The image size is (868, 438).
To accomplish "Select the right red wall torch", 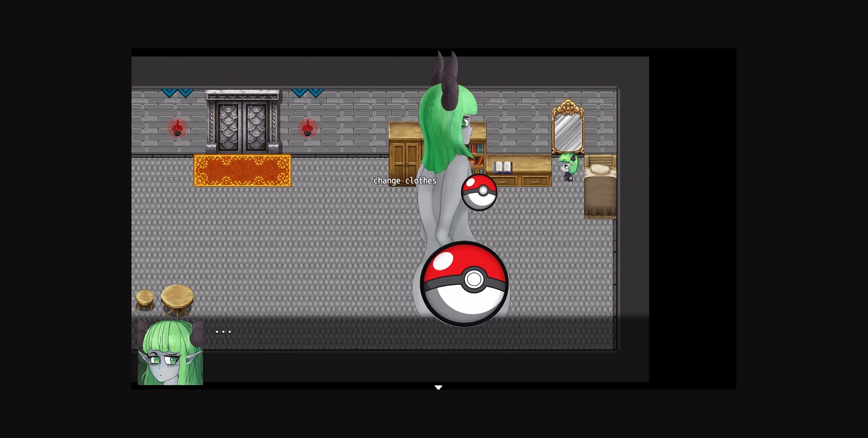I will 307,128.
